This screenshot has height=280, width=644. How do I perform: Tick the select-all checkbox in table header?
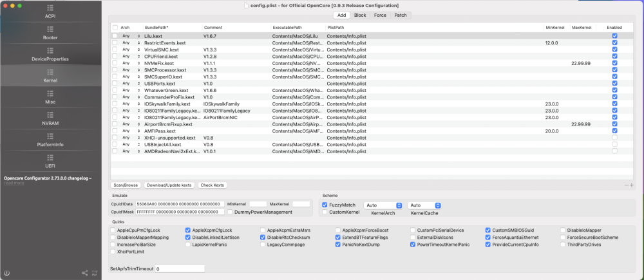[115, 28]
